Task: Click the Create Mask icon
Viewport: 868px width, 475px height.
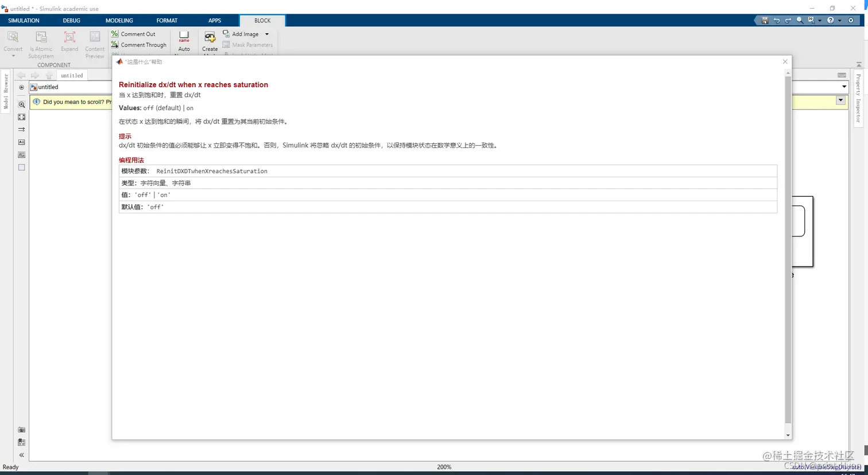Action: point(210,38)
